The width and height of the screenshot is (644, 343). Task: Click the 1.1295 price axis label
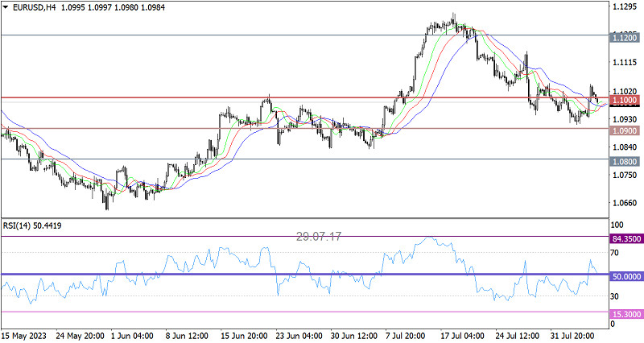pos(625,7)
